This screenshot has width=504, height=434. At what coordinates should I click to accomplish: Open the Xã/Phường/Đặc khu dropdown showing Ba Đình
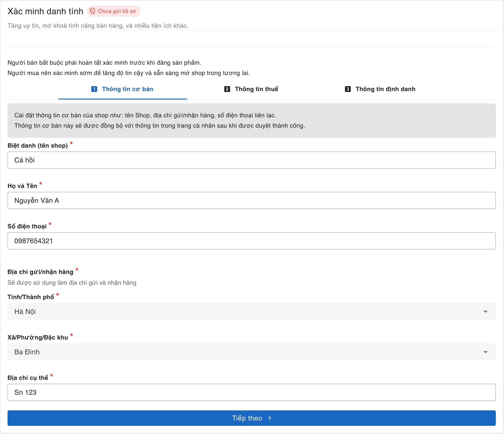[x=251, y=352]
